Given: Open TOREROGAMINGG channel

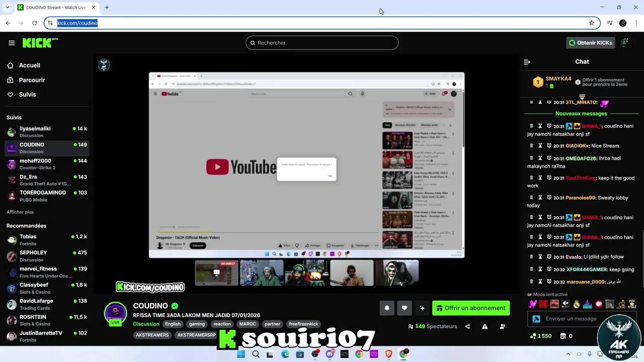Looking at the screenshot, I should (x=47, y=196).
